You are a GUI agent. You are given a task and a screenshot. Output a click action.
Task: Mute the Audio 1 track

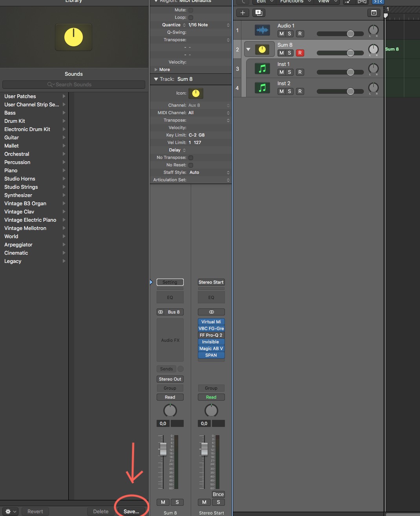click(281, 34)
